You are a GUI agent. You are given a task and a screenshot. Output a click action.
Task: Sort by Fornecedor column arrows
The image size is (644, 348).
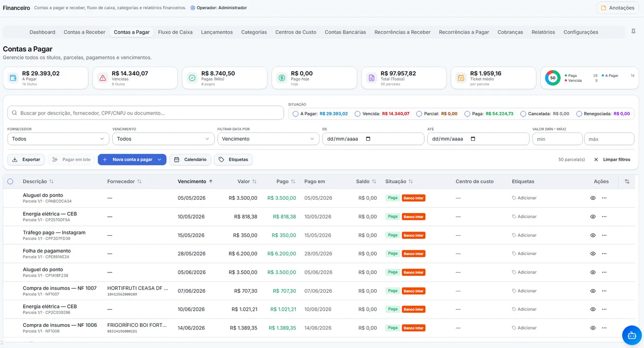139,181
